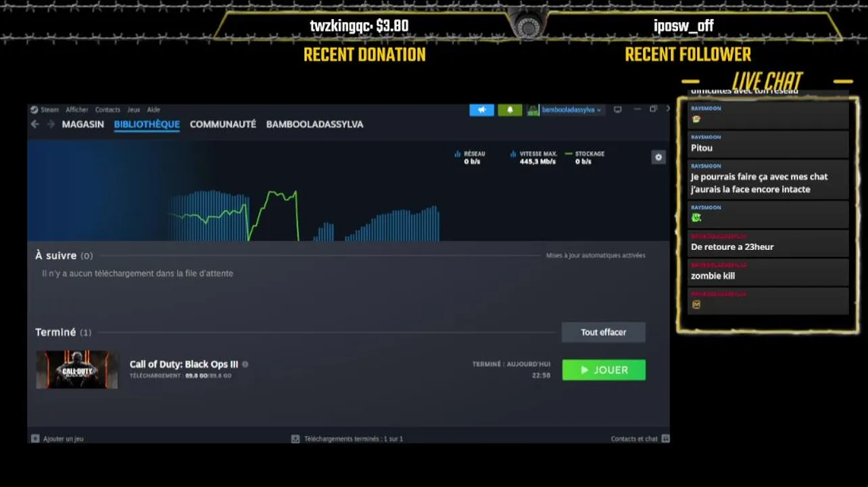Click the Je pourrais faire ça chat message
Screen dimensions: 868x487
pyautogui.click(x=769, y=179)
